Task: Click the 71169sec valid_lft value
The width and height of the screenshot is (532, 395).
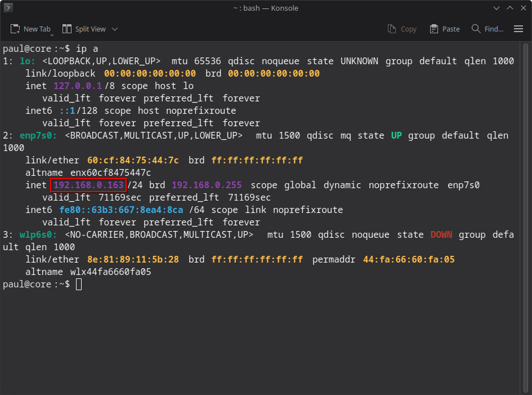Action: click(x=120, y=197)
